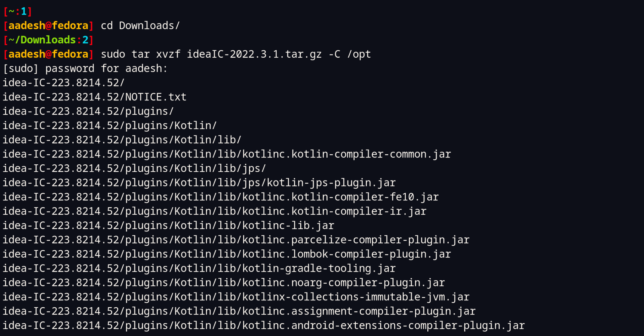Click the first aadesh@fedora prompt
The image size is (644, 336).
pos(48,26)
